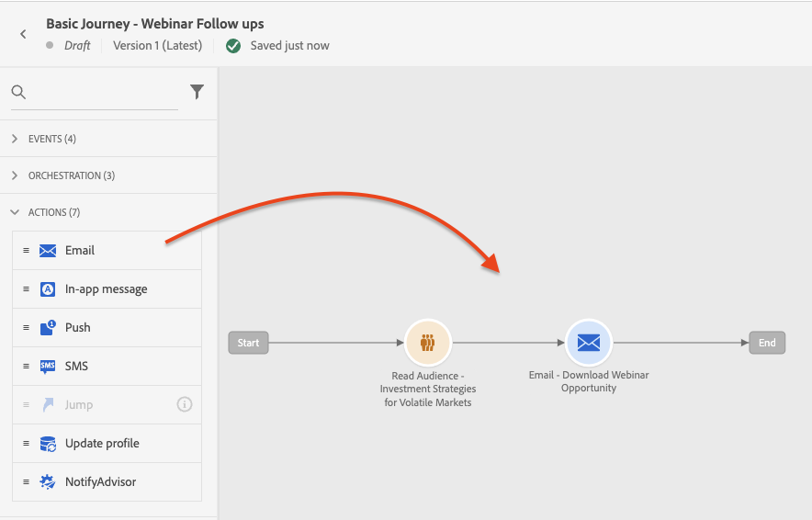Select the SMS action label

[76, 367]
